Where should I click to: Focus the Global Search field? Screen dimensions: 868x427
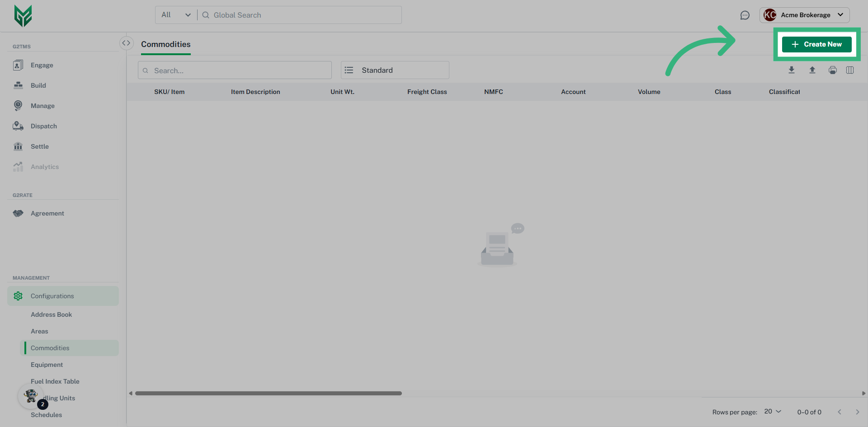300,15
